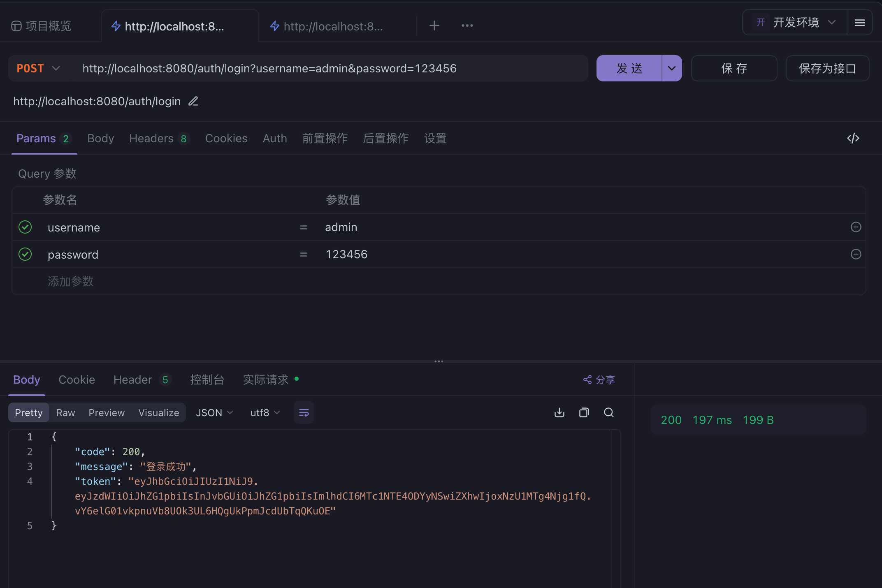Click the edit URL pencil icon

click(193, 101)
